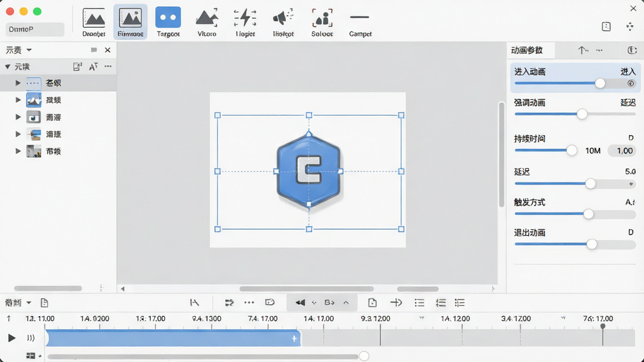644x362 pixels.
Task: Expand the fourth element row
Action: (x=18, y=134)
